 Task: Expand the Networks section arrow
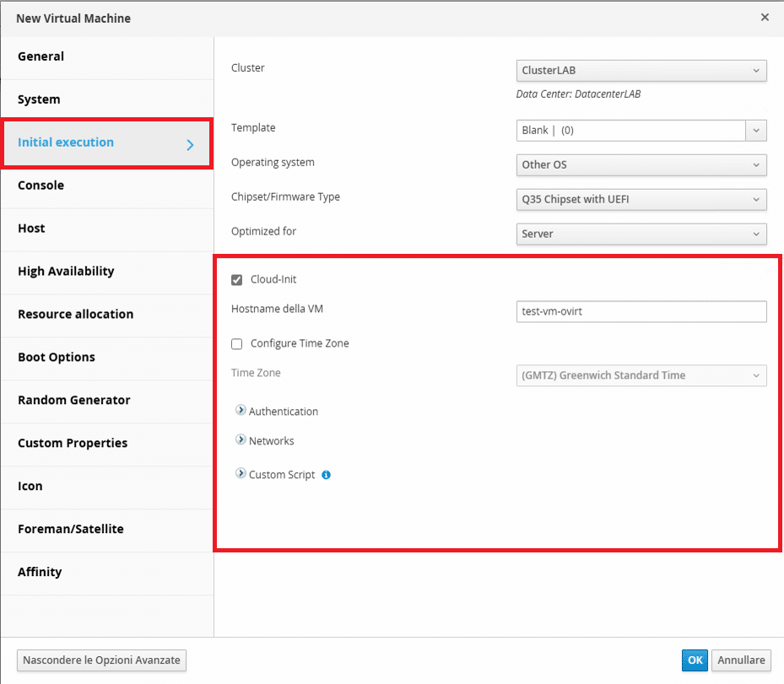click(241, 439)
